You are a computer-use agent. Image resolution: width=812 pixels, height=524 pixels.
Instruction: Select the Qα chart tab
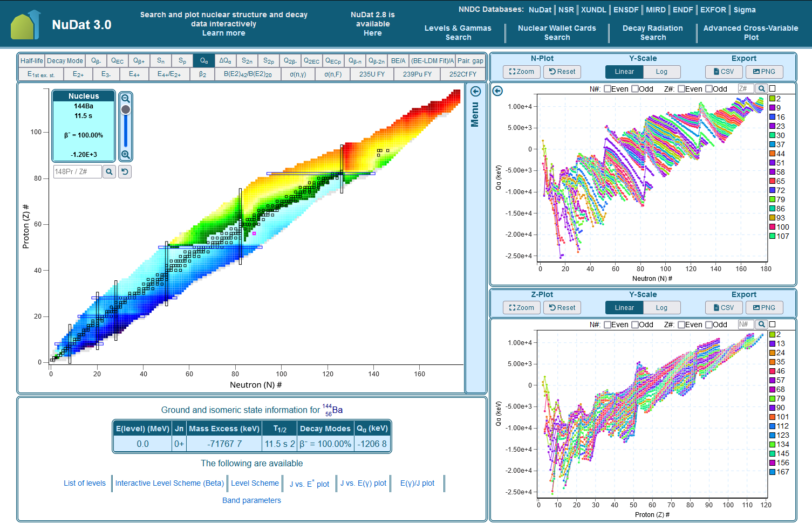coord(204,61)
